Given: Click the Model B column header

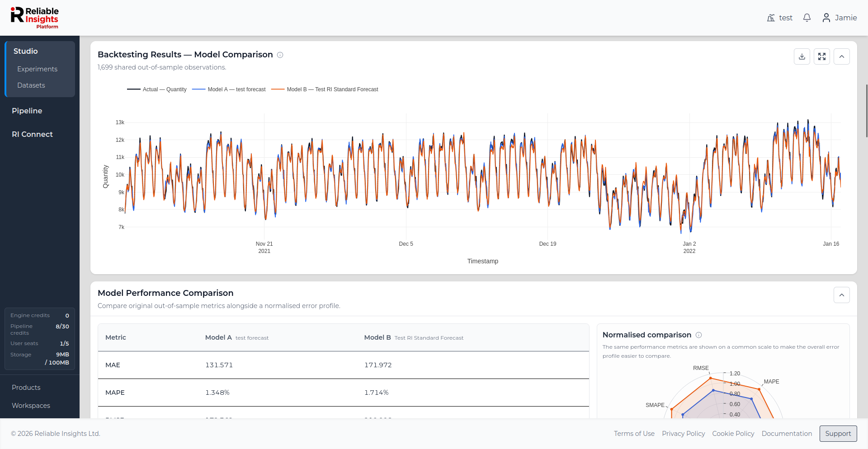Looking at the screenshot, I should coord(414,337).
